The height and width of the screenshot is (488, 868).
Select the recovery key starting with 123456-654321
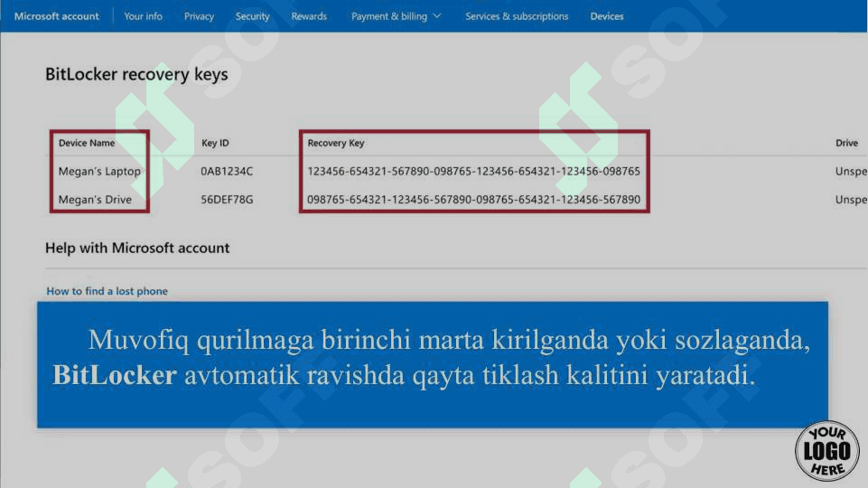click(474, 171)
